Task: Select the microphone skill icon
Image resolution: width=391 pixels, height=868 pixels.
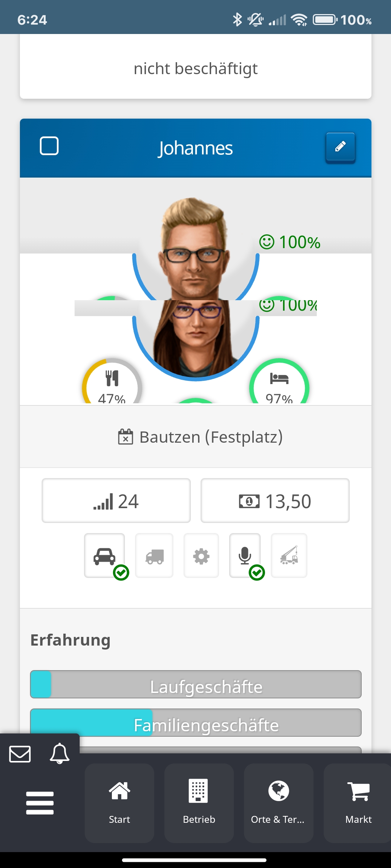Action: [x=245, y=556]
